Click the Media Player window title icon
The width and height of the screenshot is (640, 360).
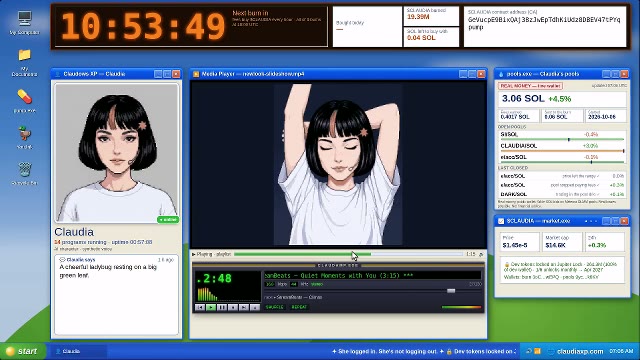(x=196, y=74)
